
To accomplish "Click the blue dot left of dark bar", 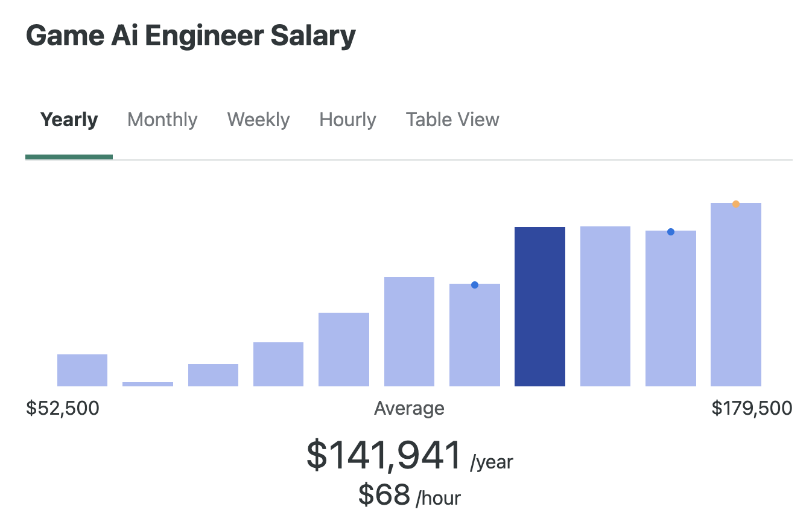I will (475, 285).
